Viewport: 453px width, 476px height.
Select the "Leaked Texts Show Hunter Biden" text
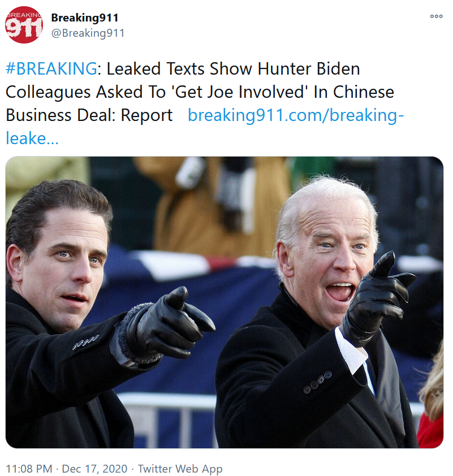[x=233, y=68]
